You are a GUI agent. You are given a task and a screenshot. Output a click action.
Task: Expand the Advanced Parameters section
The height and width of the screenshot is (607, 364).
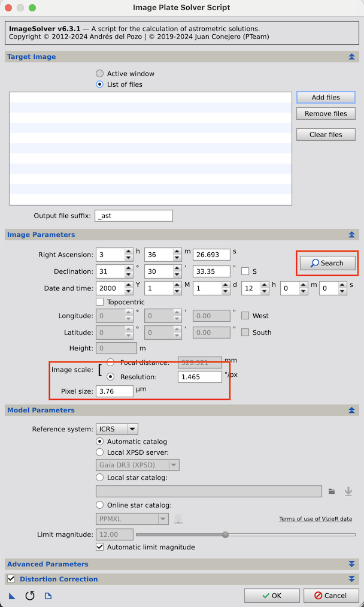pyautogui.click(x=351, y=564)
